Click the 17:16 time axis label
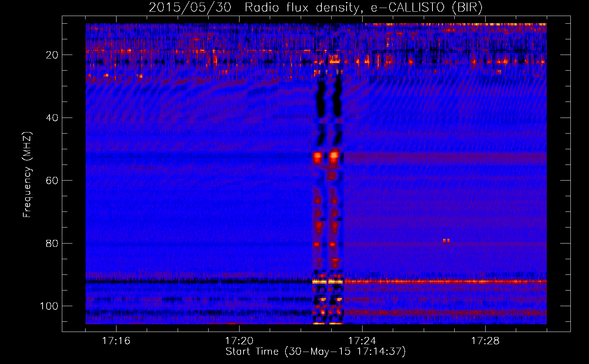The height and width of the screenshot is (364, 589). pyautogui.click(x=116, y=341)
